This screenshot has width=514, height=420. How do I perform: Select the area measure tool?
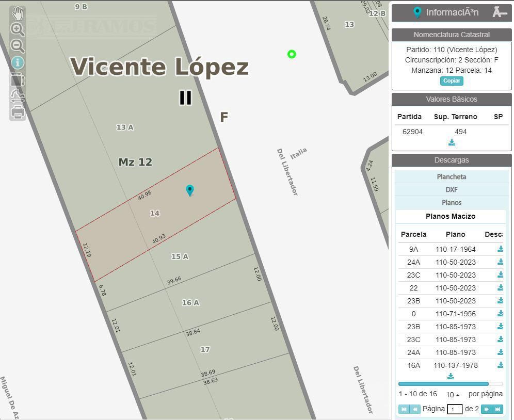[x=18, y=79]
